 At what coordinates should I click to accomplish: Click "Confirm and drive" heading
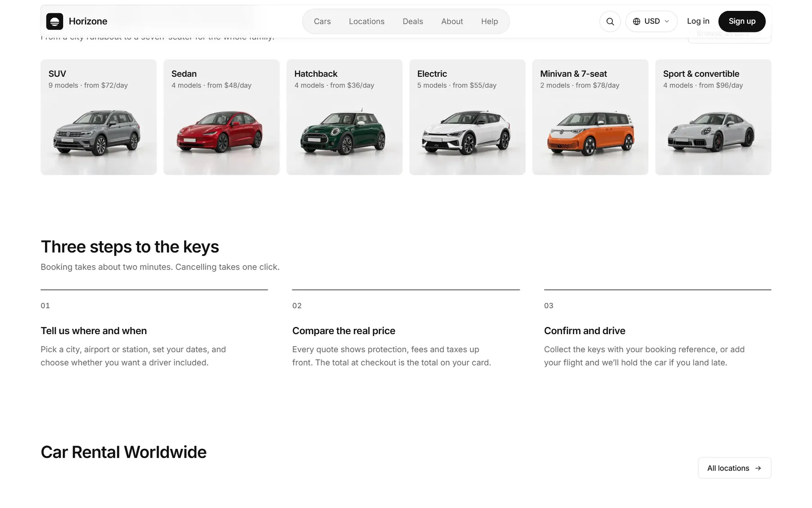(585, 331)
